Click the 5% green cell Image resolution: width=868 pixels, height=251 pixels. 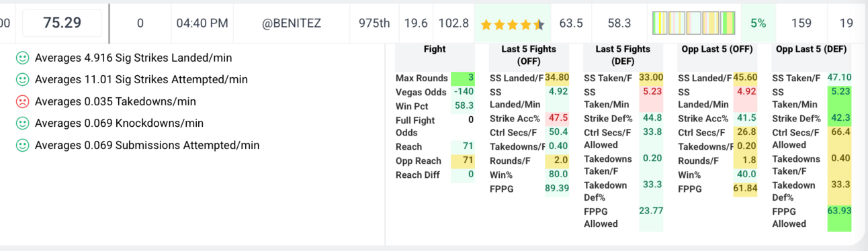[758, 23]
